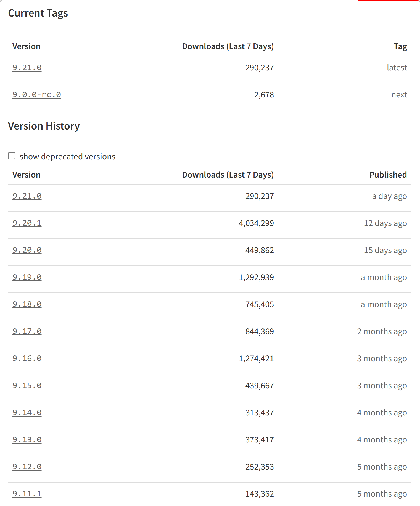Click the 'next' tag text
The width and height of the screenshot is (420, 506).
tap(399, 95)
